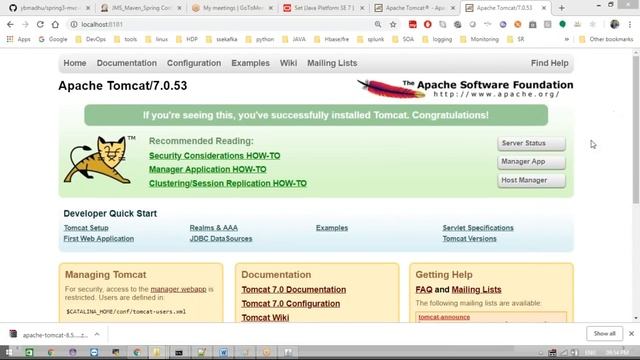Image resolution: width=640 pixels, height=360 pixels.
Task: Open the JAVA bookmark folder
Action: (x=294, y=39)
